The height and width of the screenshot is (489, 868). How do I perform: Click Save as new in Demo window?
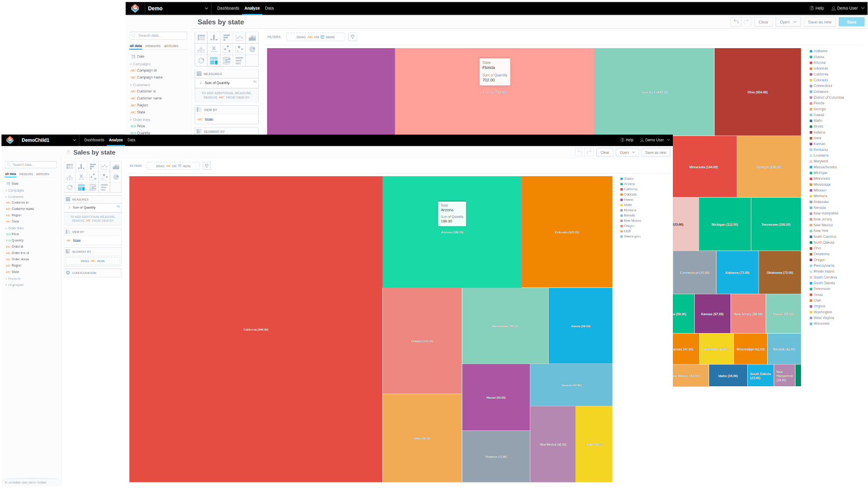click(819, 22)
